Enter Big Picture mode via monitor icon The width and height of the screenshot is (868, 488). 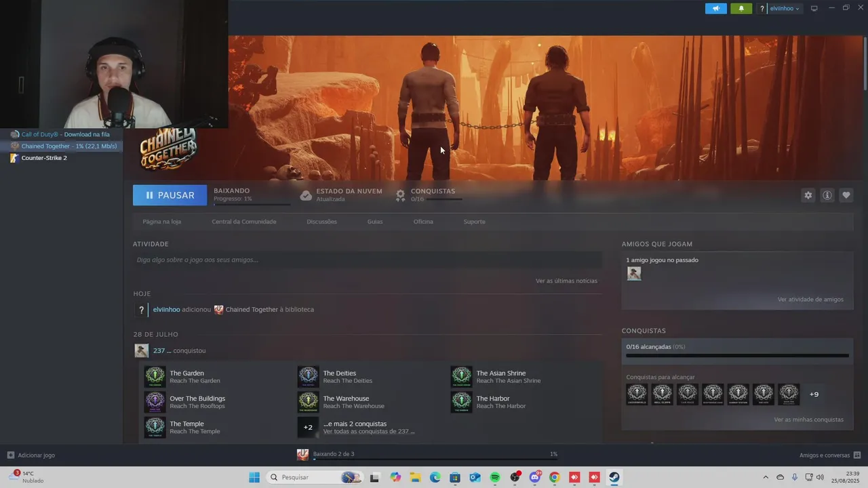tap(814, 9)
